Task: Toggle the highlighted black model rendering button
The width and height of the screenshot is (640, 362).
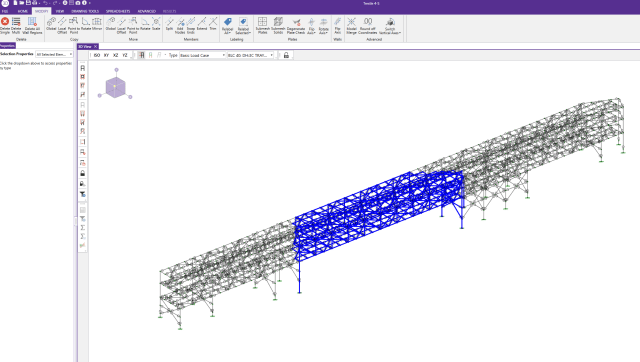Action: (x=141, y=55)
